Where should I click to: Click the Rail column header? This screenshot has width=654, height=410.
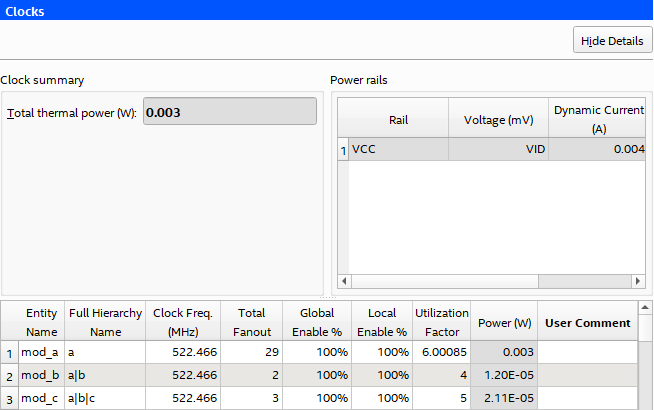coord(398,120)
